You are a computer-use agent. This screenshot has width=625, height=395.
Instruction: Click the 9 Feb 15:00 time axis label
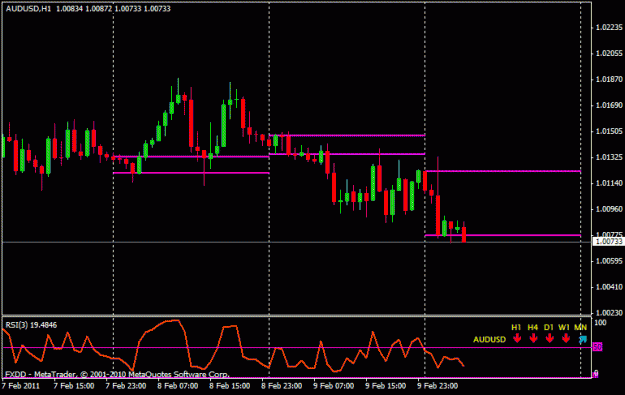(x=385, y=386)
